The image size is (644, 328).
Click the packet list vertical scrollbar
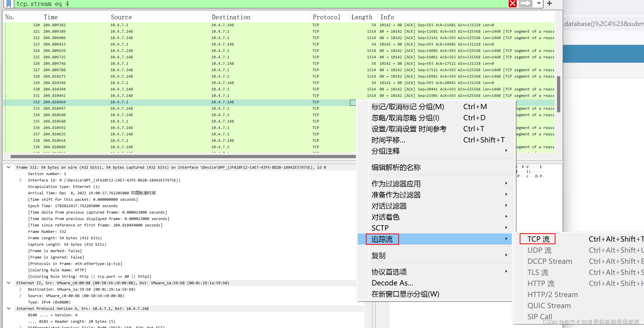pos(558,94)
